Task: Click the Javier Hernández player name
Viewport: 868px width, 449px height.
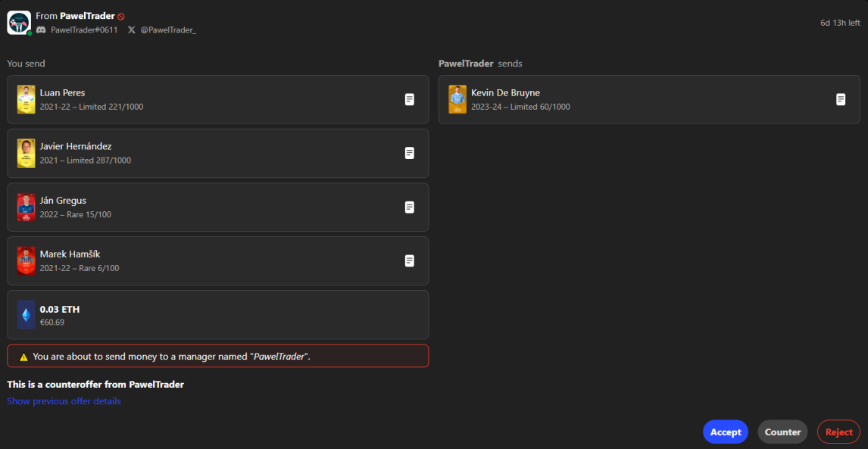Action: (x=75, y=146)
